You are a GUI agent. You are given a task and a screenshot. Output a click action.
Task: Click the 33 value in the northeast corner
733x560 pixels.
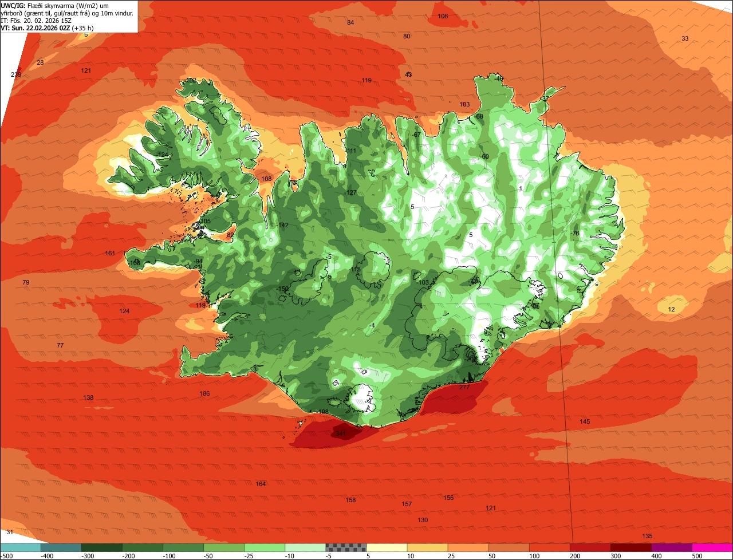[685, 38]
